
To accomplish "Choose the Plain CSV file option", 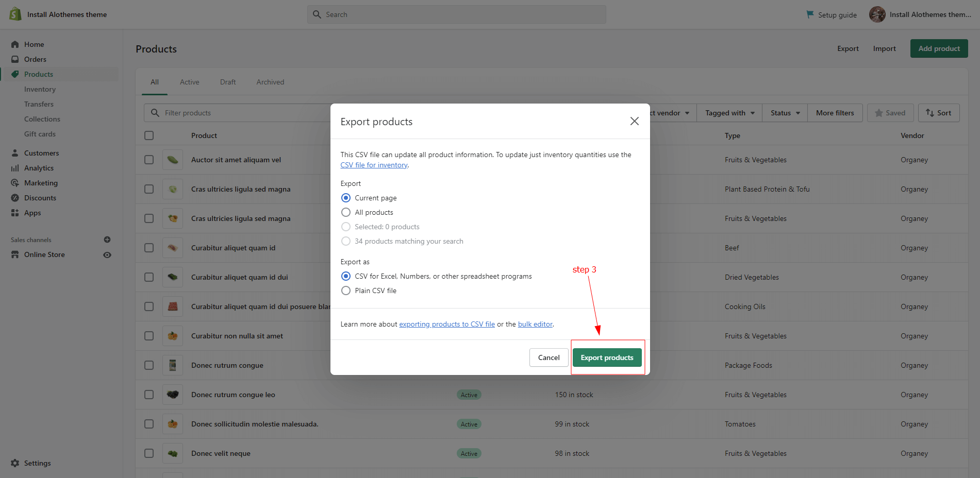I will [x=346, y=291].
